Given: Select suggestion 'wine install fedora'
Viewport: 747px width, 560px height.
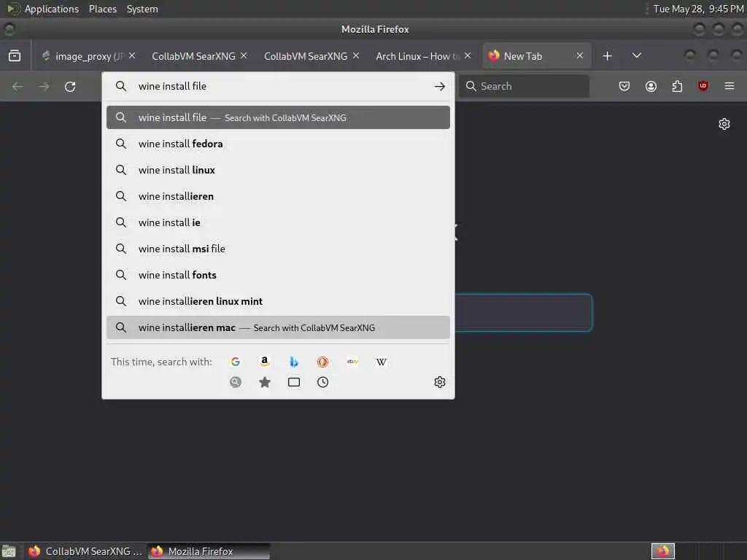Looking at the screenshot, I should point(278,144).
